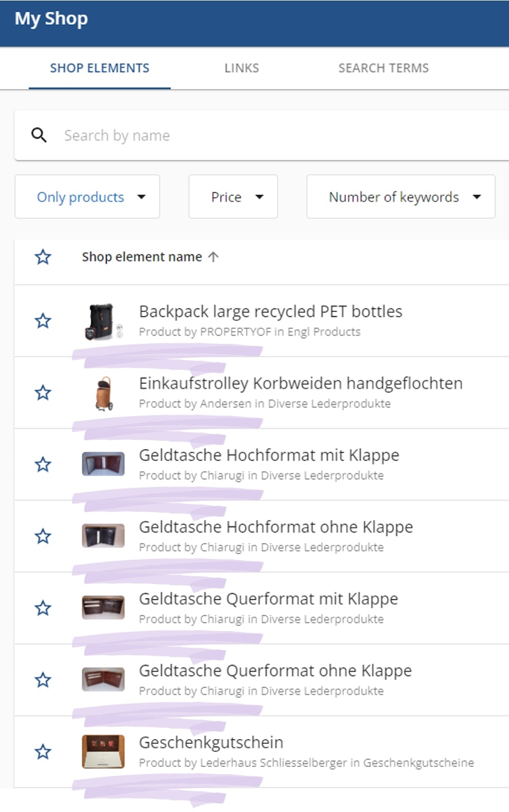Click the search magnifier icon

coord(39,135)
